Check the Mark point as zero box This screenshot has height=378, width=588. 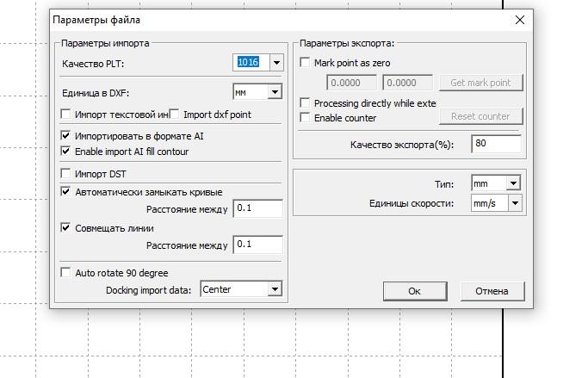(305, 63)
